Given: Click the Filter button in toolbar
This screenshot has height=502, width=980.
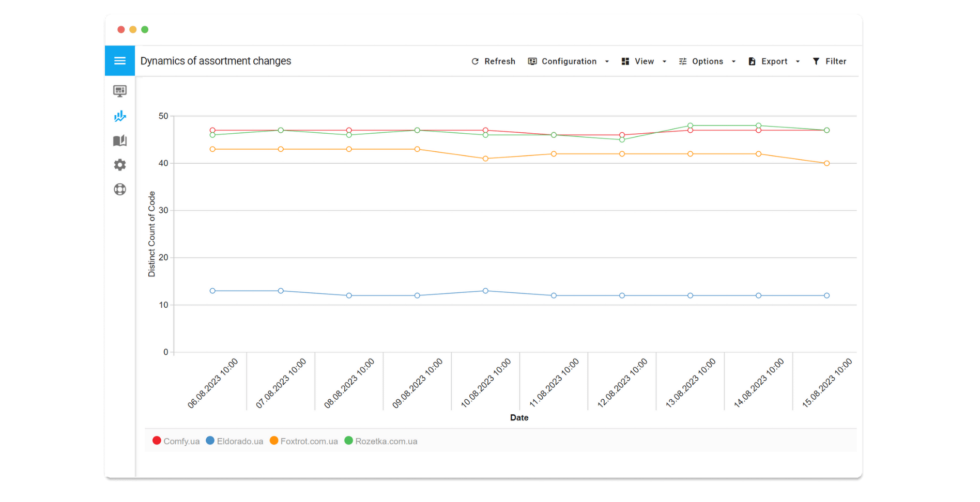Looking at the screenshot, I should 829,61.
